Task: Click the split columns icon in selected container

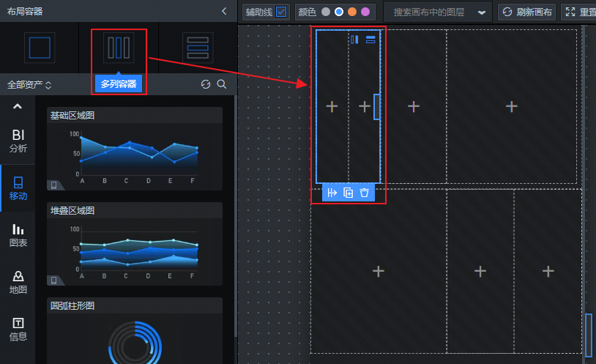Action: [354, 40]
